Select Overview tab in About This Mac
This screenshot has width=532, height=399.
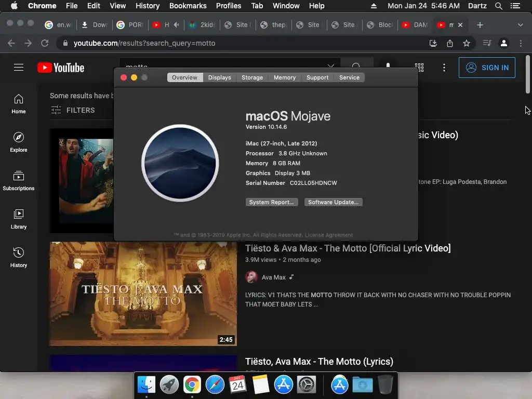[184, 77]
